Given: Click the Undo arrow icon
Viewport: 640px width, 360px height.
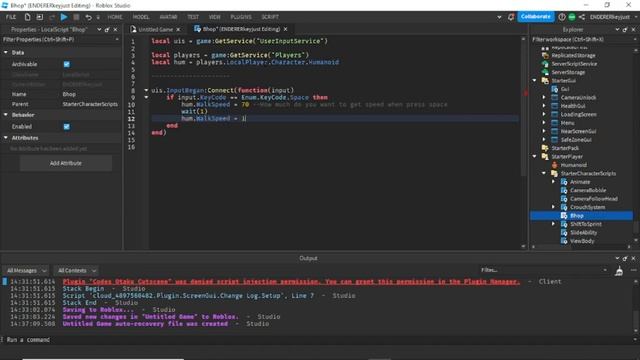Looking at the screenshot, I should [88, 17].
